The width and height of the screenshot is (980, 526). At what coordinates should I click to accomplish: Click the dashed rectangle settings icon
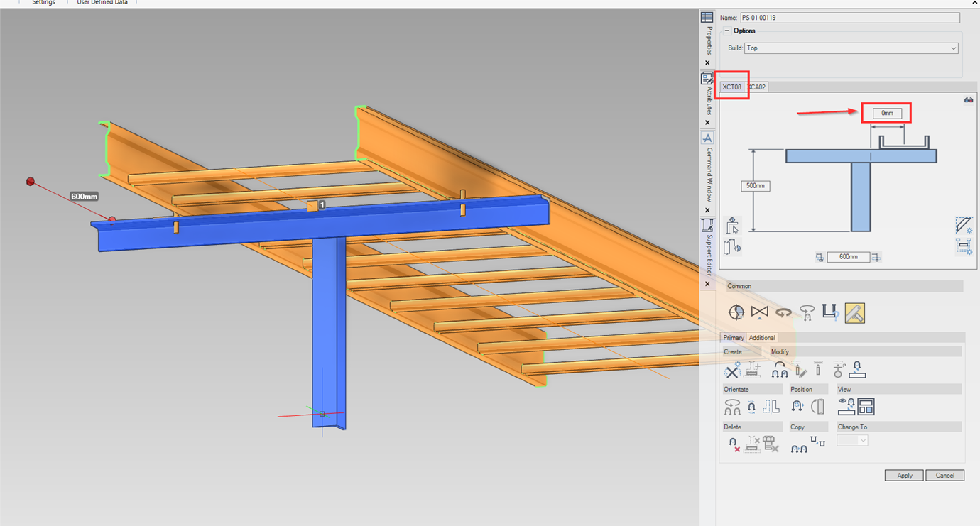coord(964,246)
